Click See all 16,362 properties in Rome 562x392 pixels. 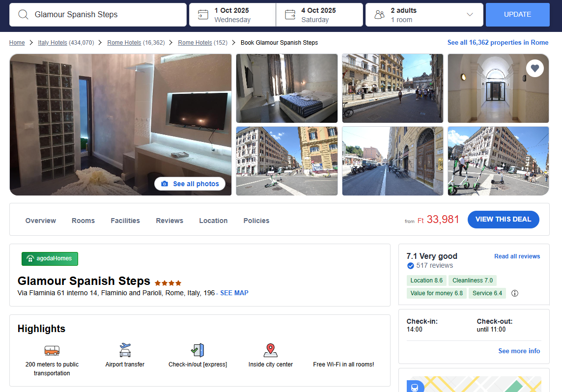(x=498, y=42)
